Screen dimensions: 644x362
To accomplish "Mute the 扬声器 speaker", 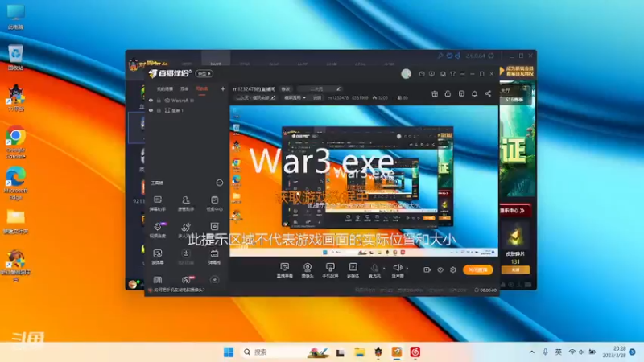I will [397, 270].
